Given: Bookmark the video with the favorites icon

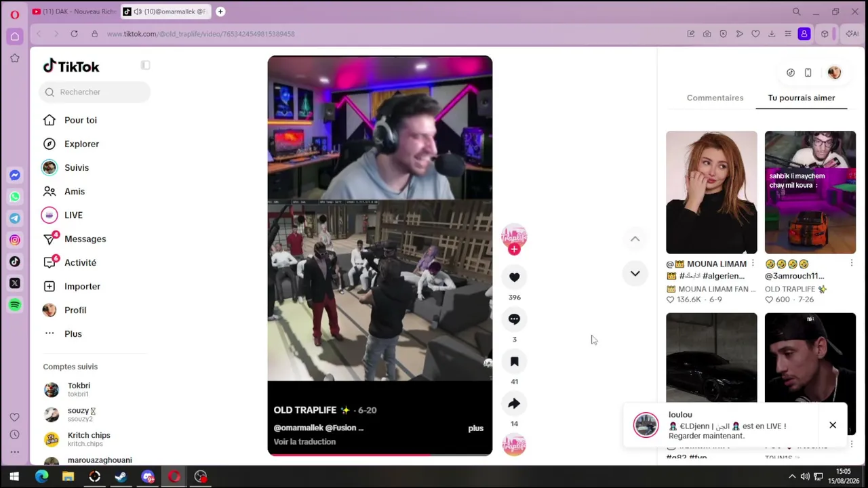Looking at the screenshot, I should pyautogui.click(x=514, y=362).
